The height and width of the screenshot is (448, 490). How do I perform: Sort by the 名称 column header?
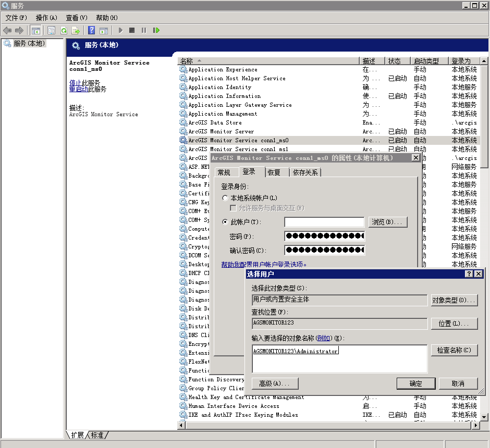tap(268, 61)
